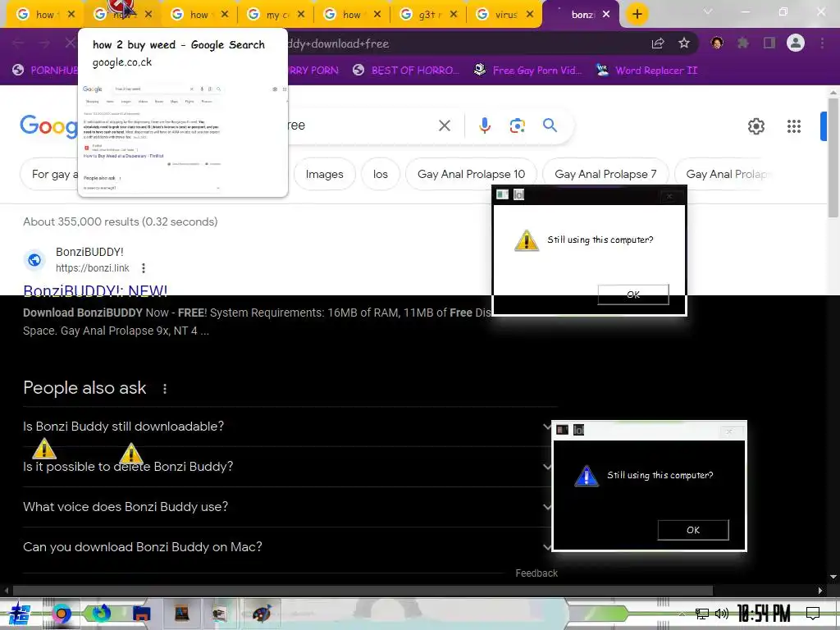This screenshot has height=630, width=840.
Task: Clear the Google search box text
Action: (444, 126)
